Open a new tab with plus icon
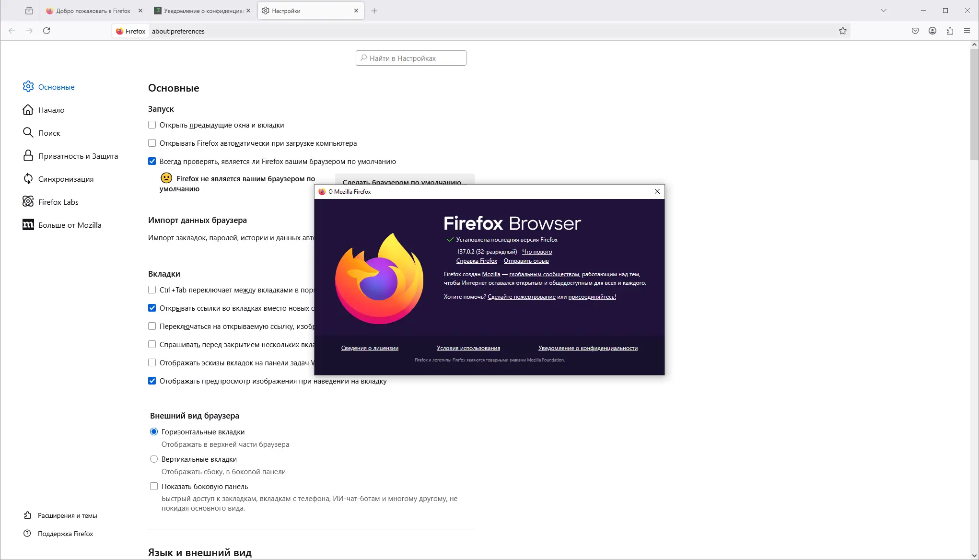979x560 pixels. (x=374, y=11)
